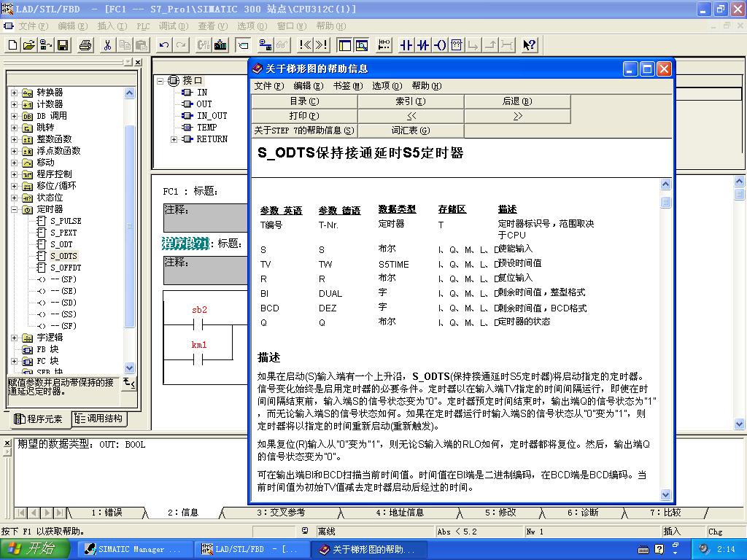747x560 pixels.
Task: Expand the 程序控制 folder
Action: [x=15, y=174]
